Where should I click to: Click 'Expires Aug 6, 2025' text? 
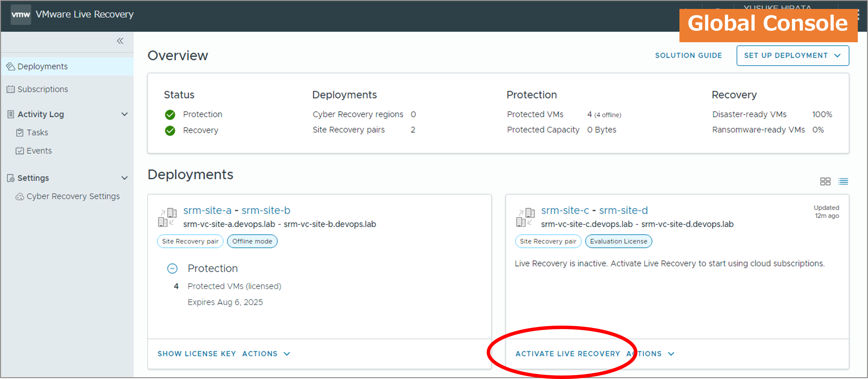225,303
